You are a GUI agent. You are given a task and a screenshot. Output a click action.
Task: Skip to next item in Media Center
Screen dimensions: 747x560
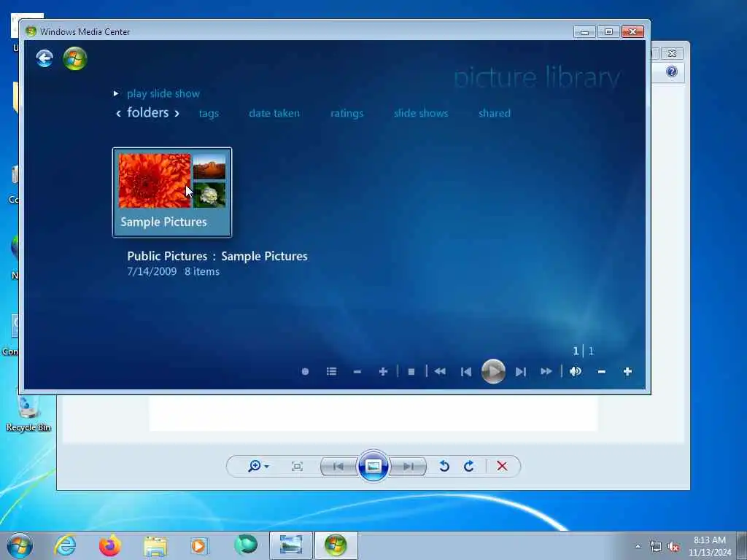521,371
